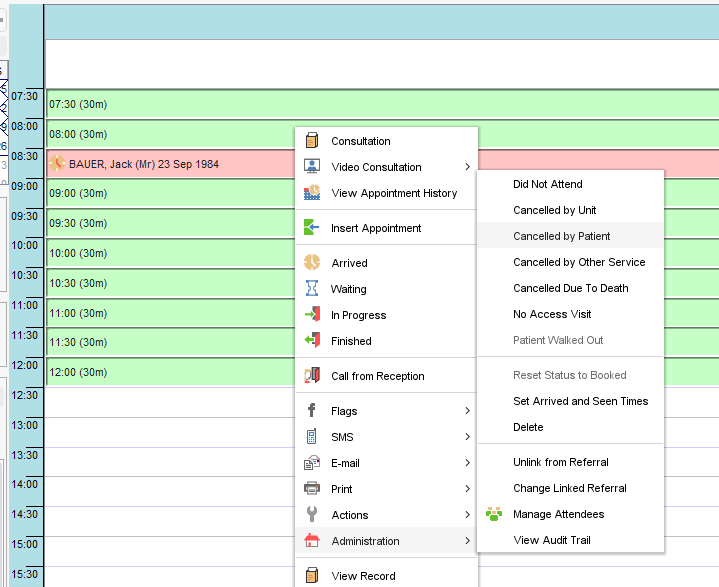719x587 pixels.
Task: Expand the Actions submenu arrow
Action: tap(467, 515)
